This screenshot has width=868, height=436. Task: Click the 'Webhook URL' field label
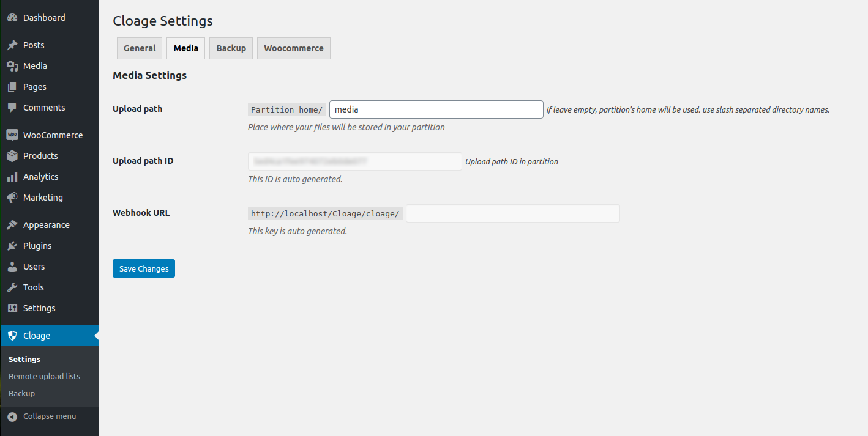pos(141,213)
